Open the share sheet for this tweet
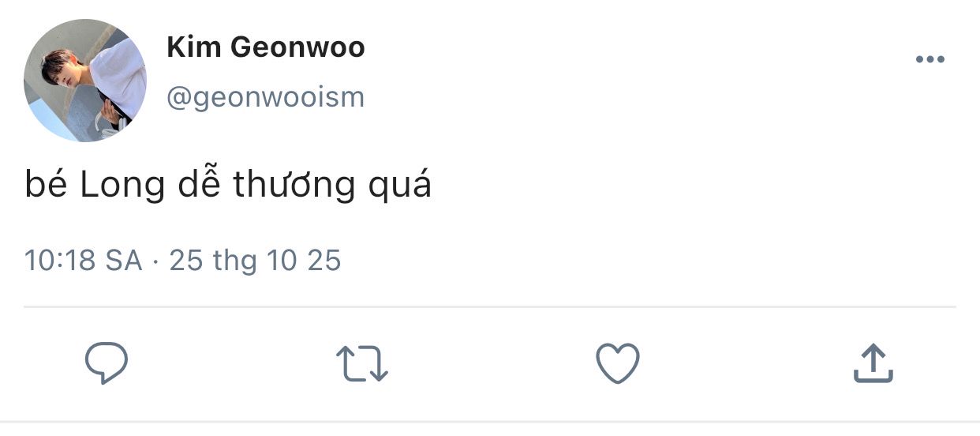Image resolution: width=980 pixels, height=436 pixels. pyautogui.click(x=873, y=363)
